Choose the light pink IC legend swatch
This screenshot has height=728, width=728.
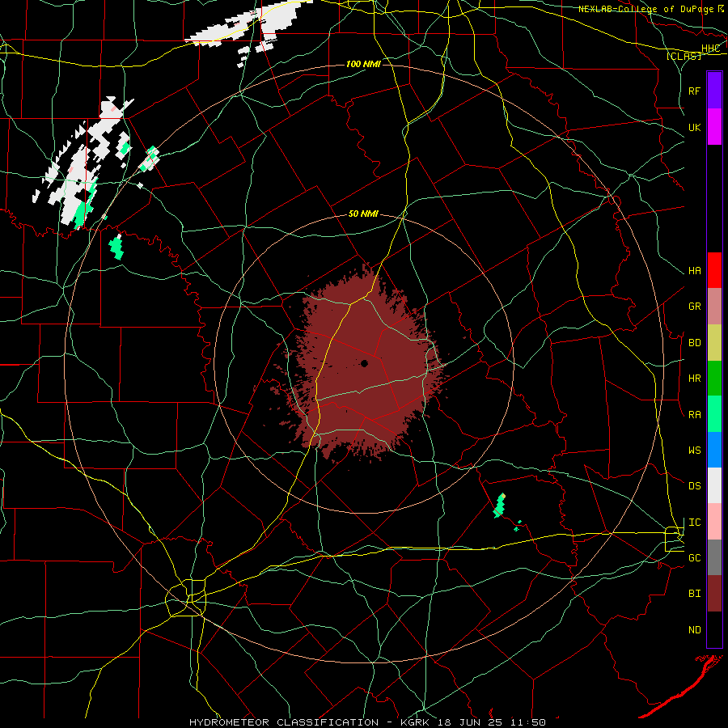[714, 522]
